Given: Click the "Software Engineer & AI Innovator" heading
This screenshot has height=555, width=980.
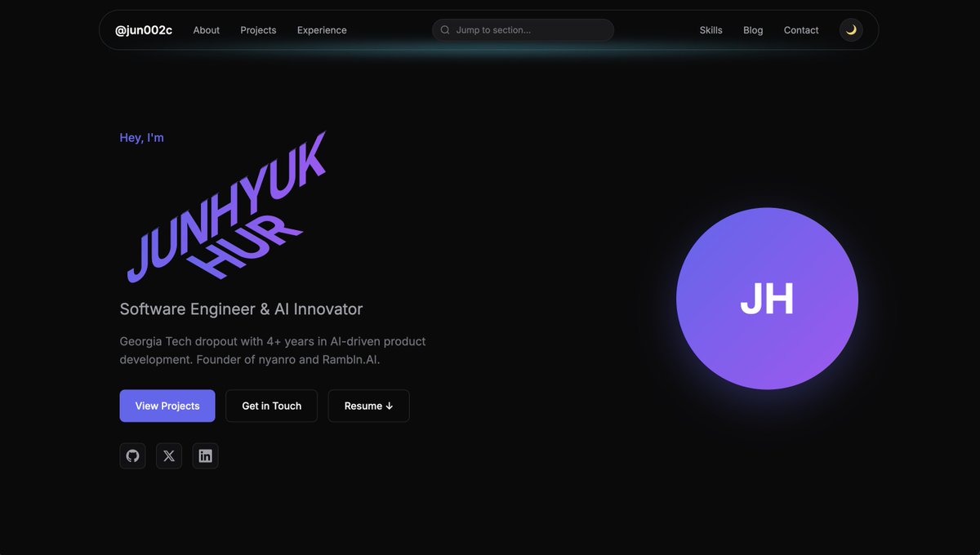Looking at the screenshot, I should coord(241,309).
